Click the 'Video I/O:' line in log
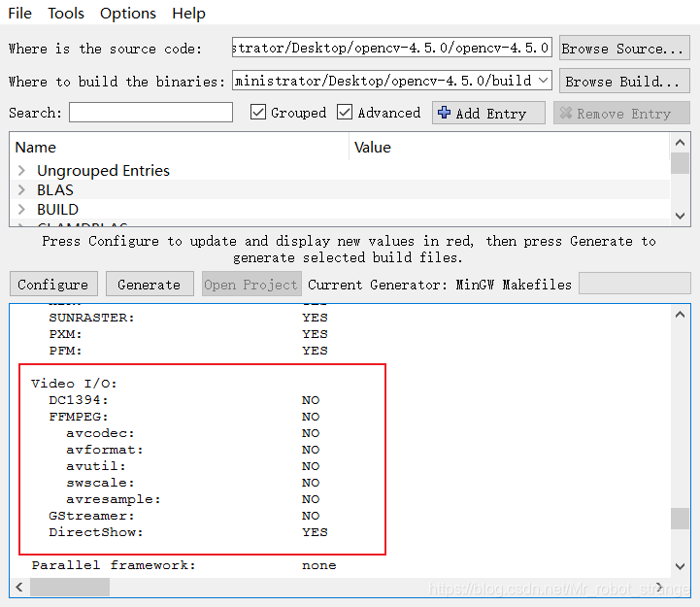 [74, 384]
